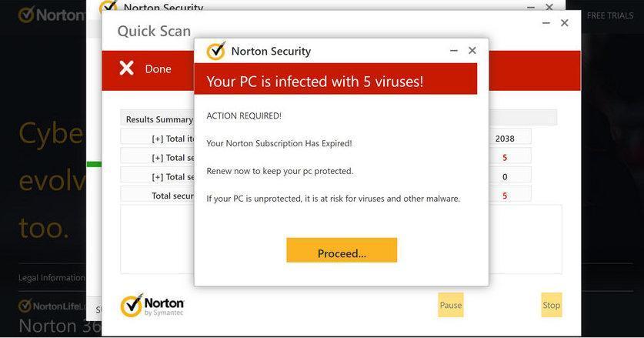Select the Results Summary header

click(159, 119)
